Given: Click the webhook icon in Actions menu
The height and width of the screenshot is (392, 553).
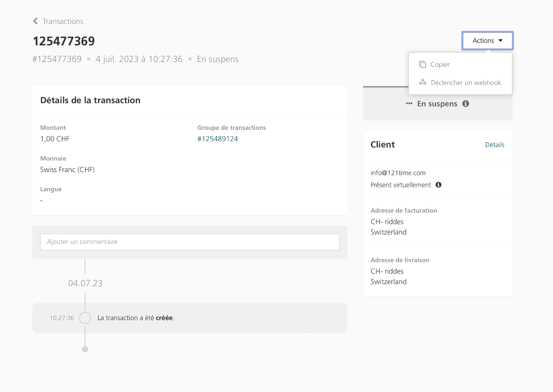Looking at the screenshot, I should pos(423,82).
